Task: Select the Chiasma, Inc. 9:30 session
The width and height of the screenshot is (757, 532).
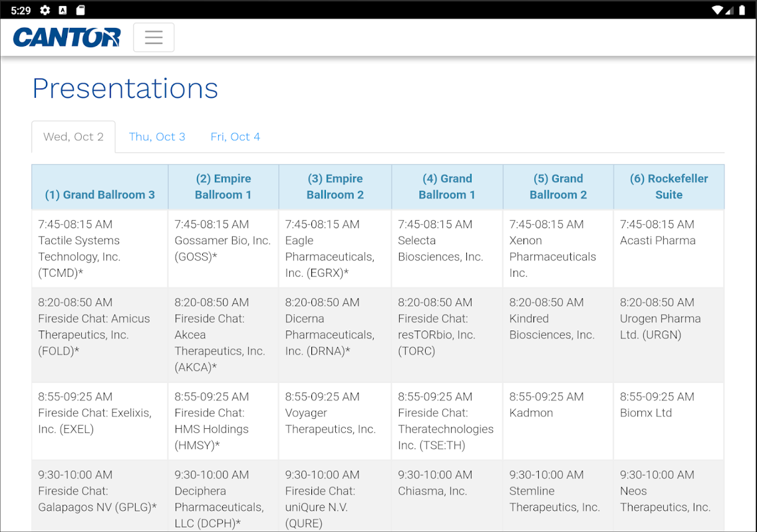Action: (x=447, y=496)
